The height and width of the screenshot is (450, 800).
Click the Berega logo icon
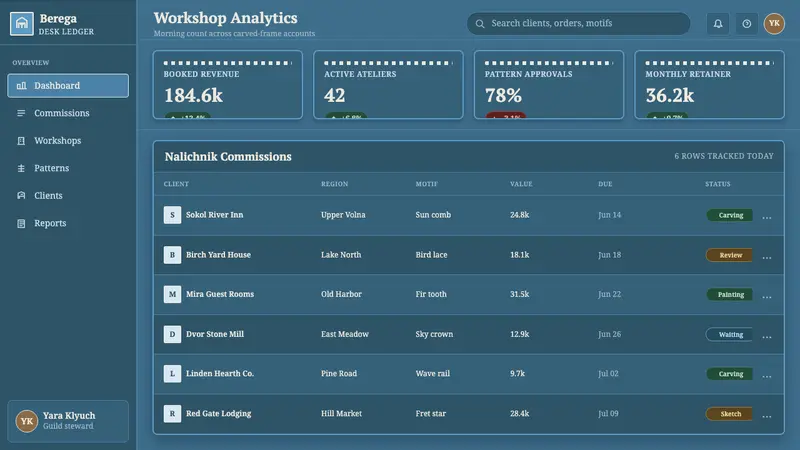click(21, 23)
